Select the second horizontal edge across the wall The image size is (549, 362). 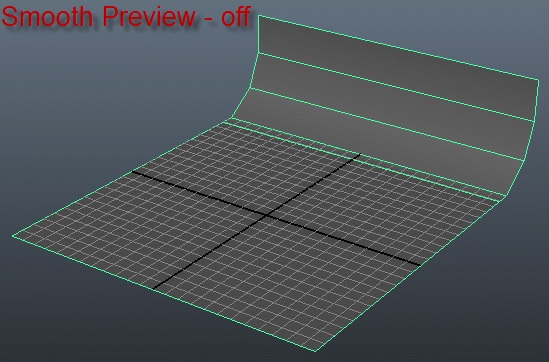388,124
